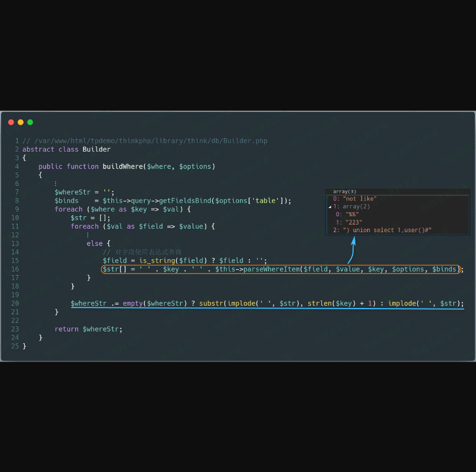Click line number 16 in the gutter
Screen dimensions: 476x472
(x=15, y=269)
